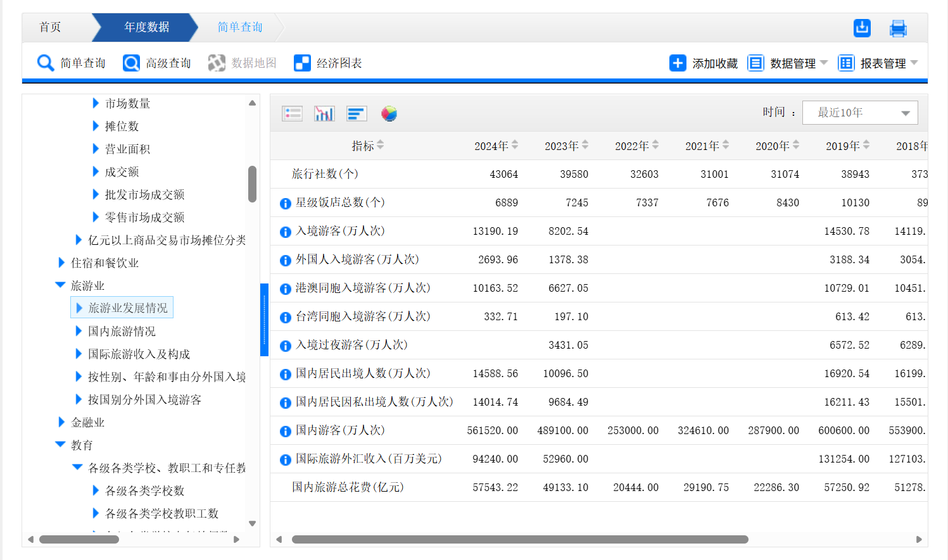The image size is (948, 560).
Task: Switch to table view icon
Action: (x=292, y=113)
